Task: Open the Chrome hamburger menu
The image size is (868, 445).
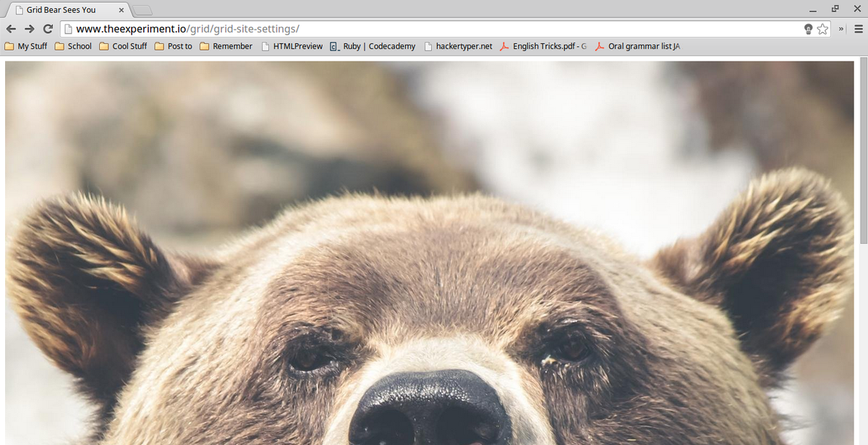Action: pos(859,29)
